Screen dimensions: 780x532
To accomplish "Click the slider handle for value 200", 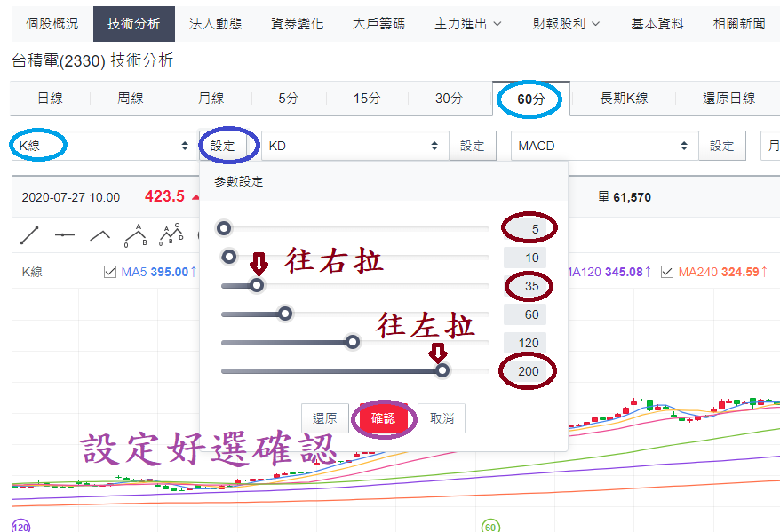I will point(442,370).
